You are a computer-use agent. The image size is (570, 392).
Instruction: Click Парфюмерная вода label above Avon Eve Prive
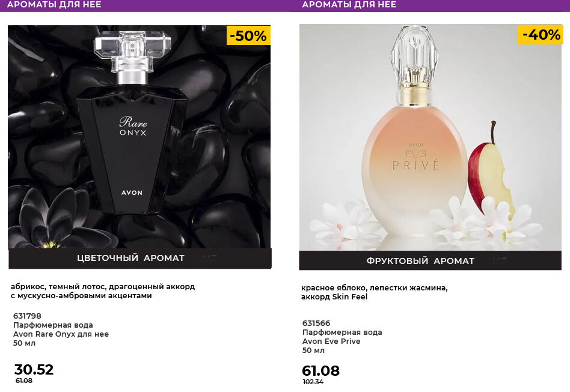[342, 332]
